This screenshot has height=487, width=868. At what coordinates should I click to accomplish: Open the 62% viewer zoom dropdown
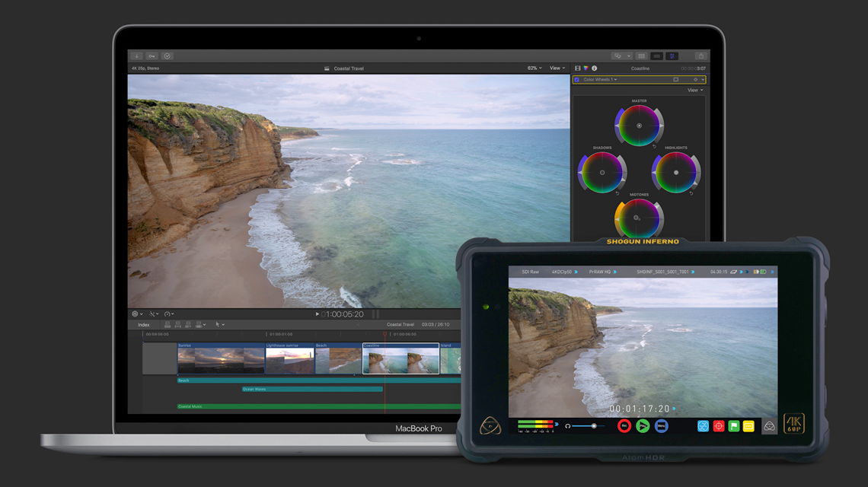point(535,68)
